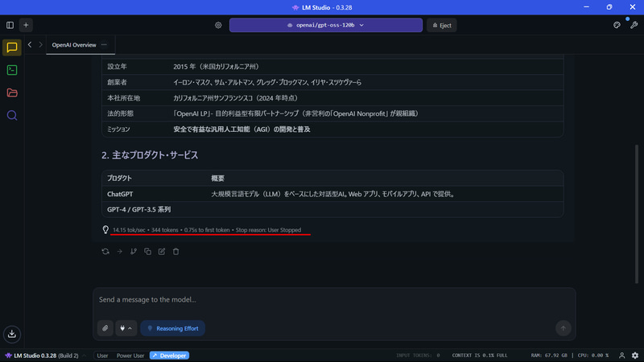The width and height of the screenshot is (644, 362).
Task: Open app settings gear in status bar
Action: click(x=635, y=356)
